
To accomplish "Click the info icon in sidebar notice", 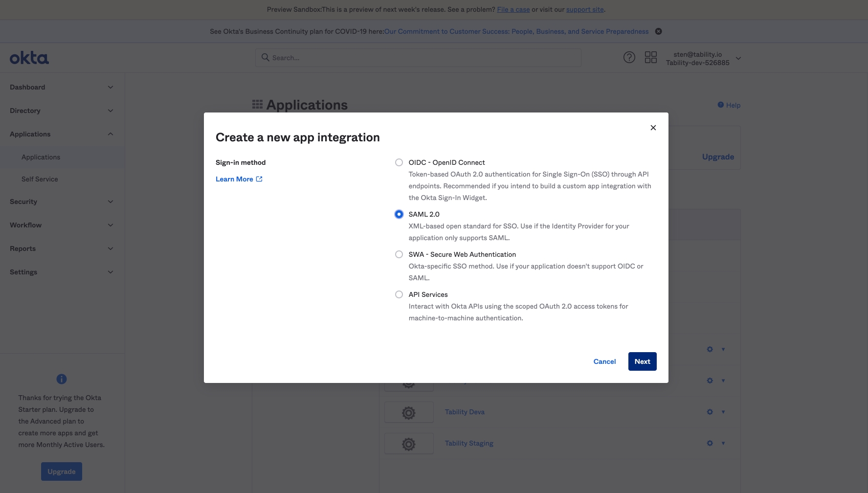I will [62, 379].
